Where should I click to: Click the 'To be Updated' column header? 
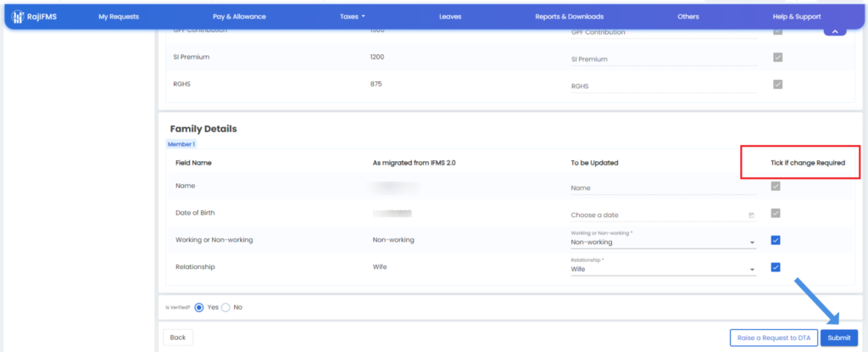[x=594, y=163]
